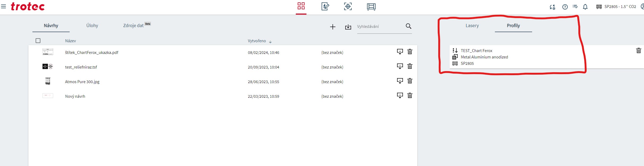Image resolution: width=644 pixels, height=166 pixels.
Task: Sort list by Vytvořeno column arrow
Action: pyautogui.click(x=270, y=42)
